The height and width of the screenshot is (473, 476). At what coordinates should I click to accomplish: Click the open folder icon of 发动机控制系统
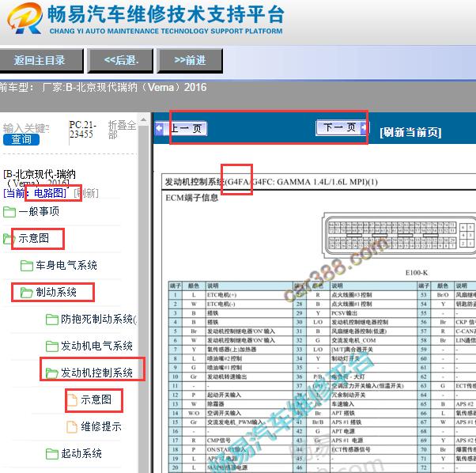click(52, 373)
